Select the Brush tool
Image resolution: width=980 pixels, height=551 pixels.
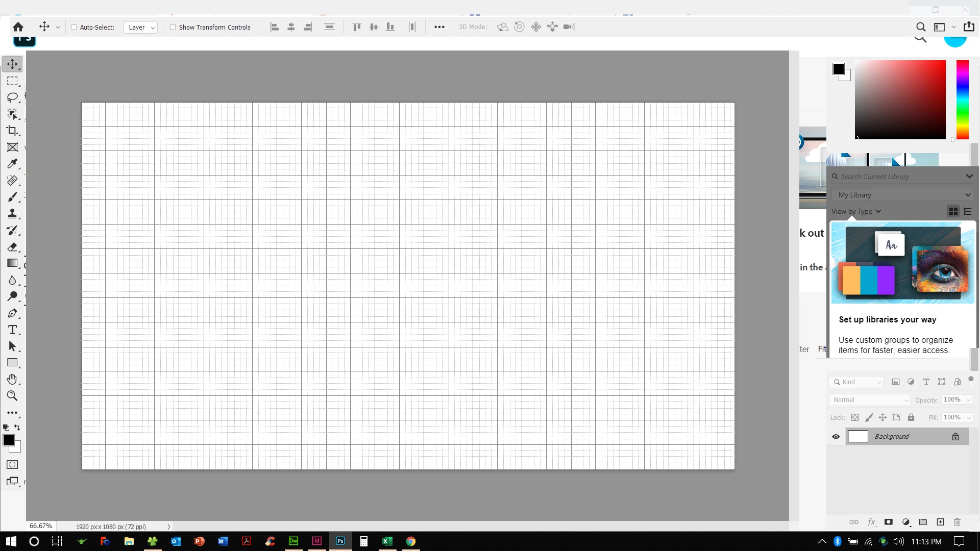pos(12,197)
